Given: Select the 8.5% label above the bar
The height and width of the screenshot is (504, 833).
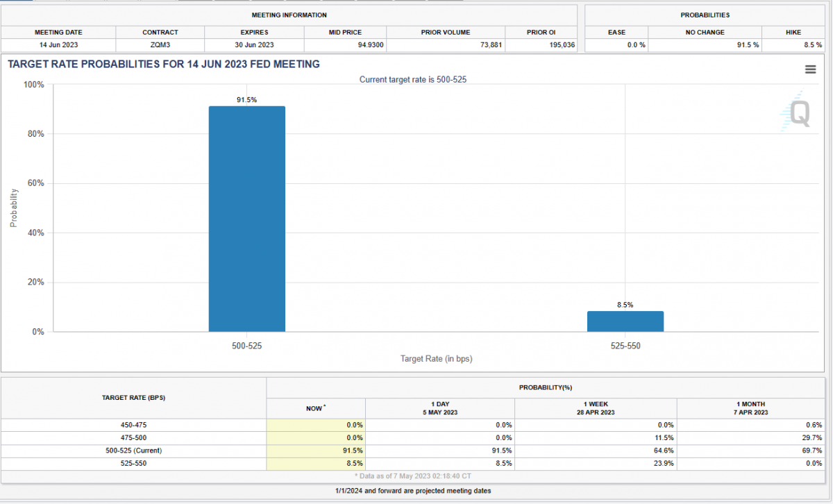Looking at the screenshot, I should click(x=625, y=305).
